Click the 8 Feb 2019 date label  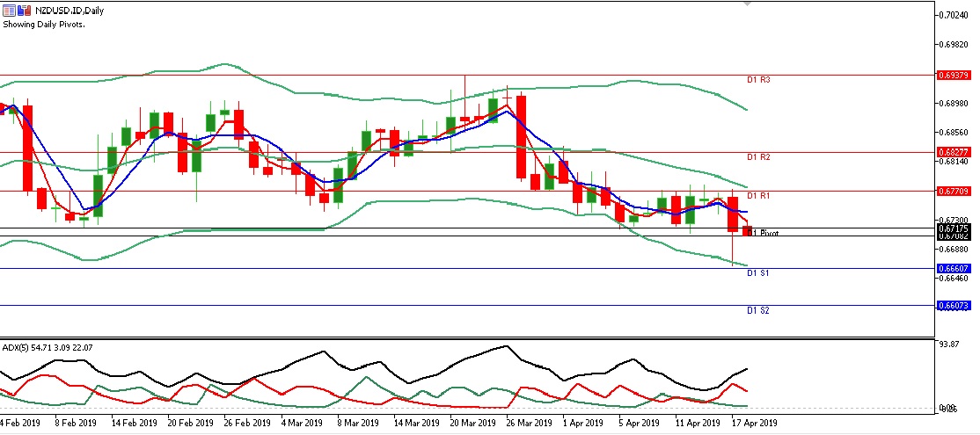click(x=76, y=423)
